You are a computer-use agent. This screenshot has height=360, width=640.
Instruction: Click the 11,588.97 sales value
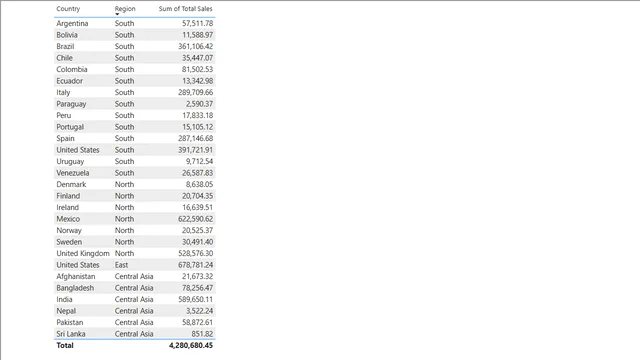[x=198, y=35]
